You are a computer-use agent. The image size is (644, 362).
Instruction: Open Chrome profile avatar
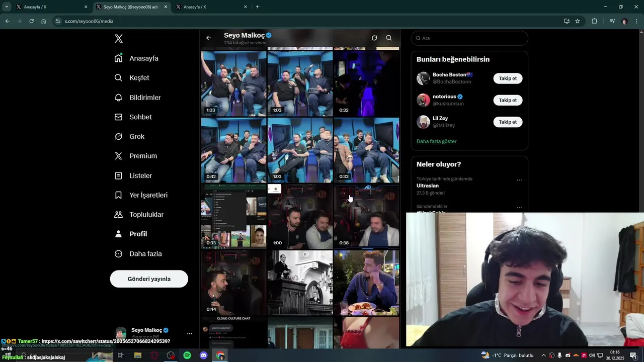coord(625,21)
